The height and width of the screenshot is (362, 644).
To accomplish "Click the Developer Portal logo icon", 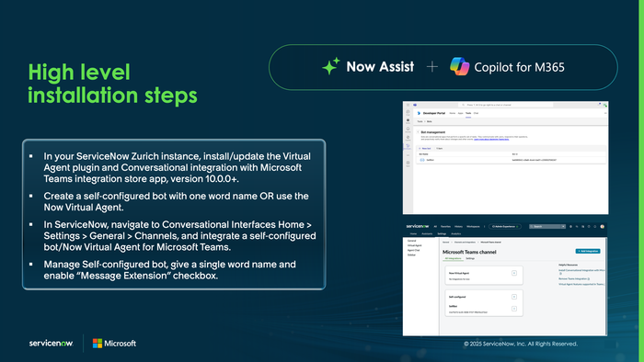I will click(x=419, y=113).
